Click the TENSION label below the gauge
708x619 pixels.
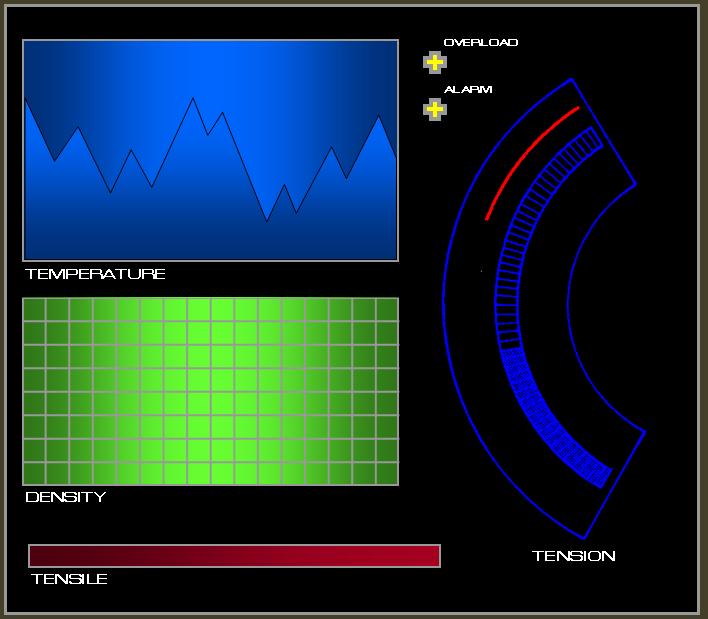(573, 556)
